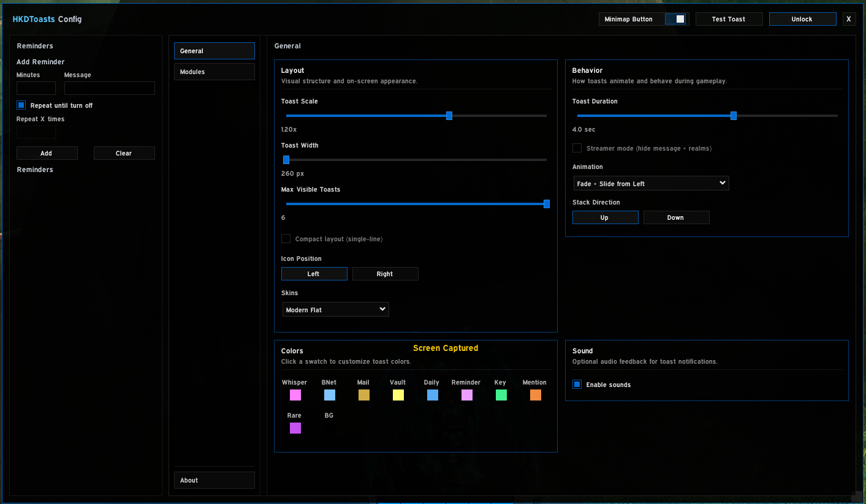Pick the Key color swatch
This screenshot has height=504, width=866.
pyautogui.click(x=501, y=395)
